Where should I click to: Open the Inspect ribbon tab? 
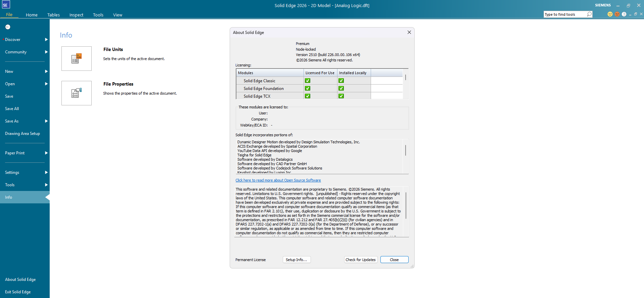coord(76,15)
